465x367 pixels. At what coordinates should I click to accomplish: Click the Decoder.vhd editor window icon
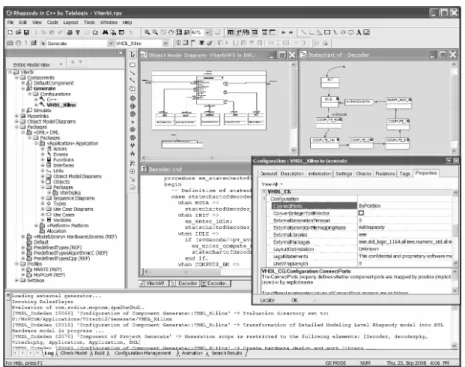point(144,169)
